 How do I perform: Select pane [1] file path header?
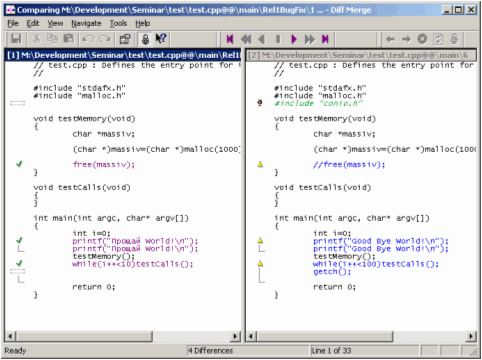click(x=123, y=55)
